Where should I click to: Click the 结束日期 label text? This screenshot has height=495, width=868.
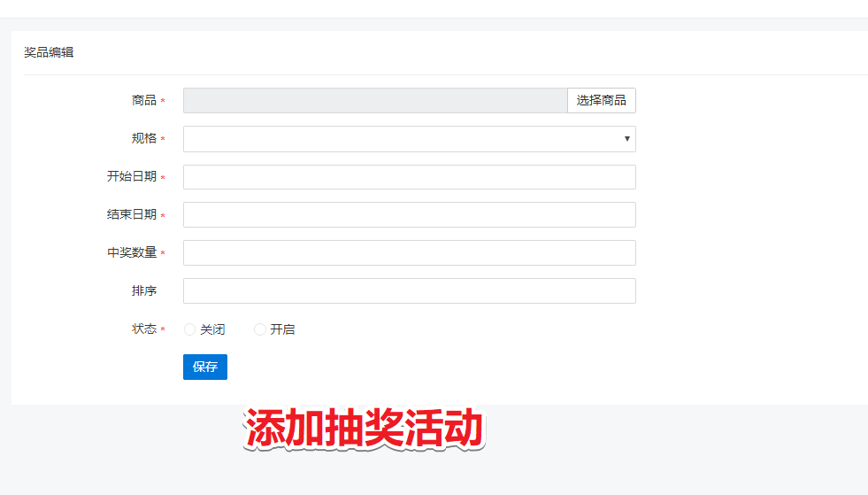tap(132, 214)
